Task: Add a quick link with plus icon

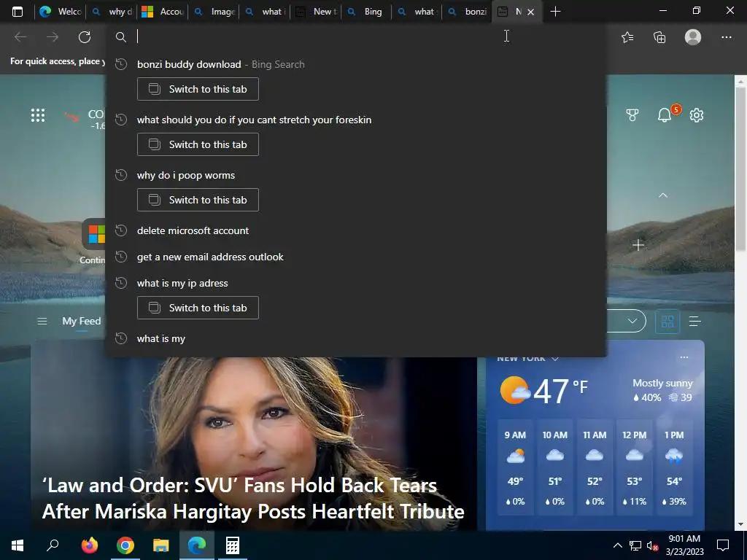Action: coord(638,245)
